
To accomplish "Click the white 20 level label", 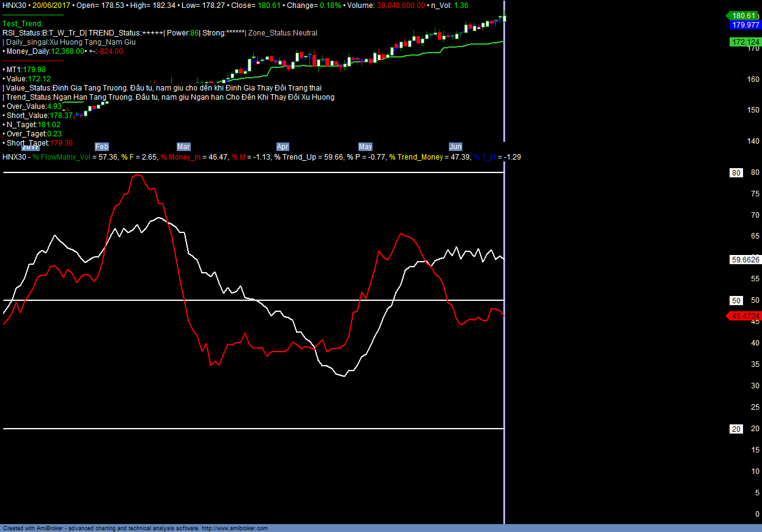I will [736, 429].
